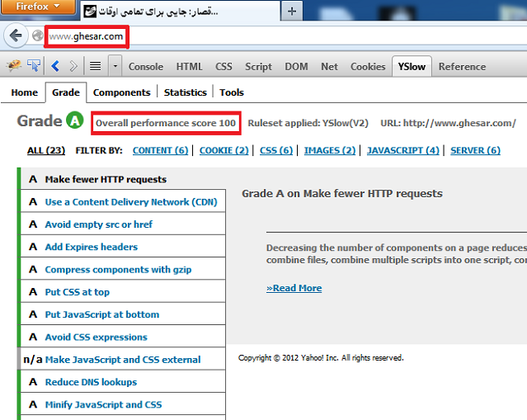Filter rules by CONTENT (6)
Screen dimensions: 527x420
pos(160,150)
